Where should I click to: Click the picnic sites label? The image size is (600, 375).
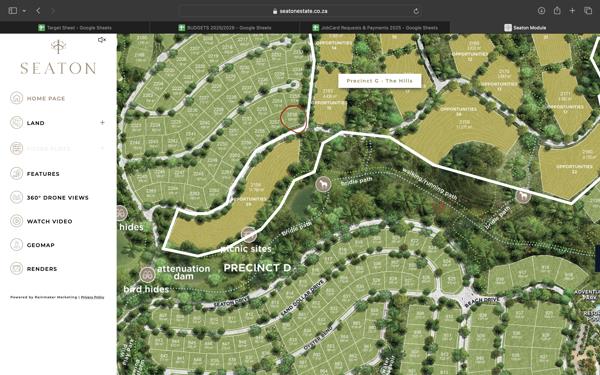pos(246,249)
